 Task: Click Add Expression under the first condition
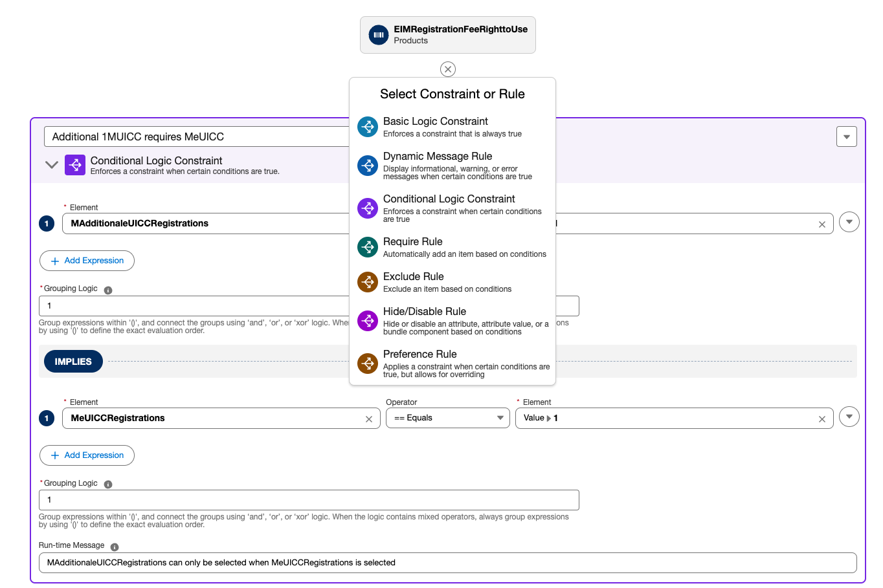tap(87, 261)
